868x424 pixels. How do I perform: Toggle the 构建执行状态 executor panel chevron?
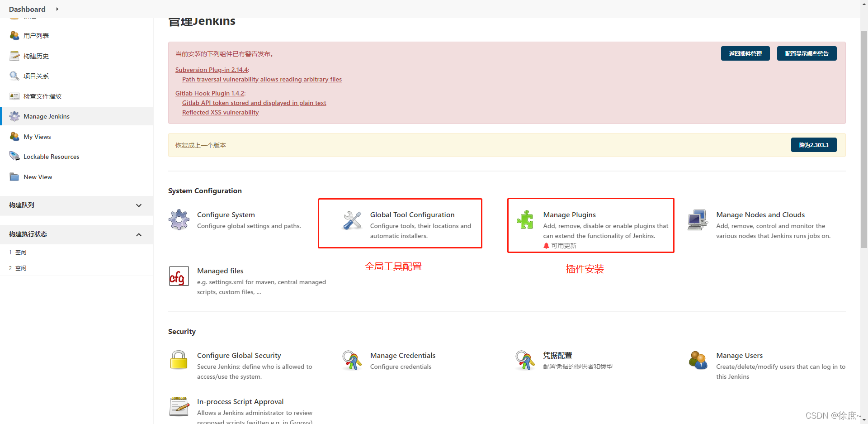[139, 234]
